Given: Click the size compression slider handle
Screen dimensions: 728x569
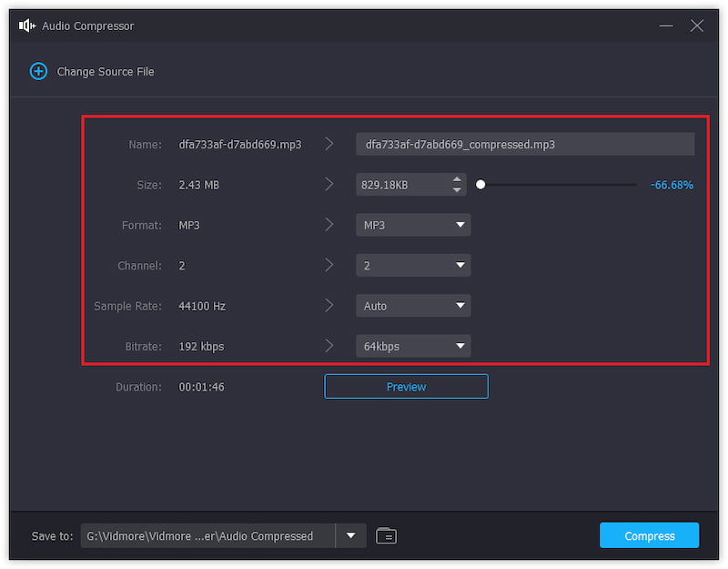Looking at the screenshot, I should 480,185.
